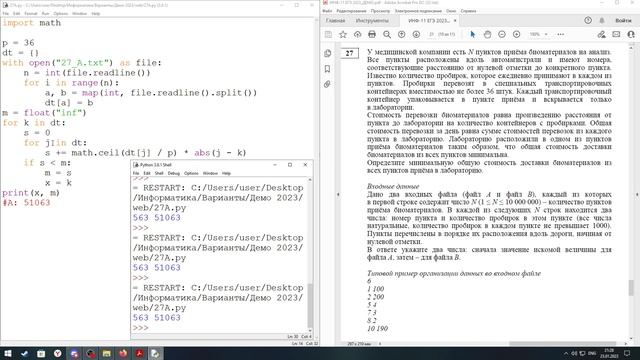
Task: Open the Options menu in the IDLE editor
Action: point(60,13)
